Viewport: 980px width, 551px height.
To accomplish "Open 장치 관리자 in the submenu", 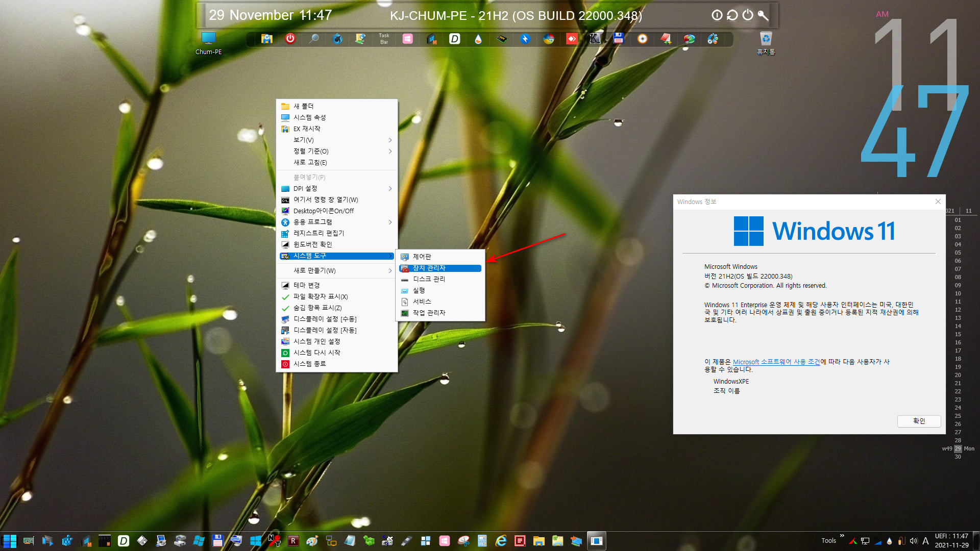I will pyautogui.click(x=440, y=268).
